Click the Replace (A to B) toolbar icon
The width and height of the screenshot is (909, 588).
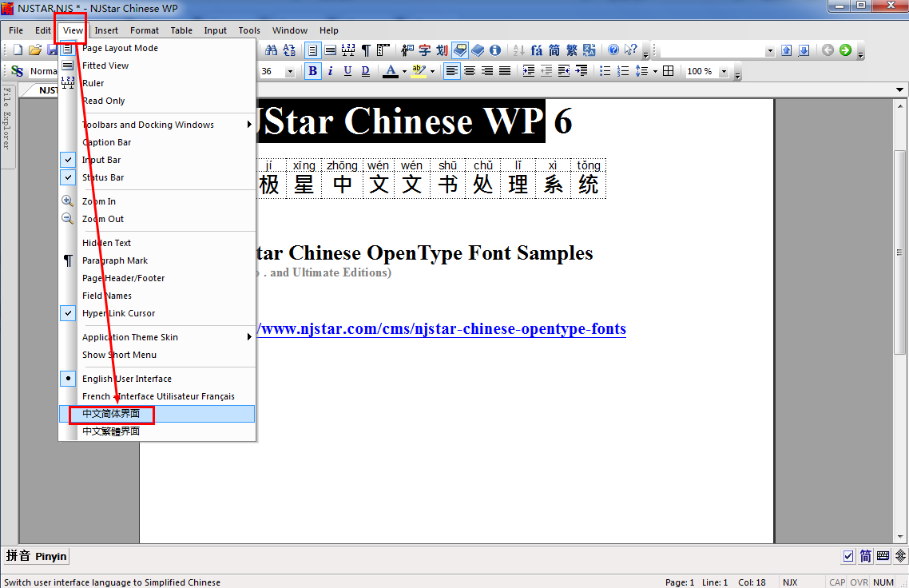coord(289,50)
